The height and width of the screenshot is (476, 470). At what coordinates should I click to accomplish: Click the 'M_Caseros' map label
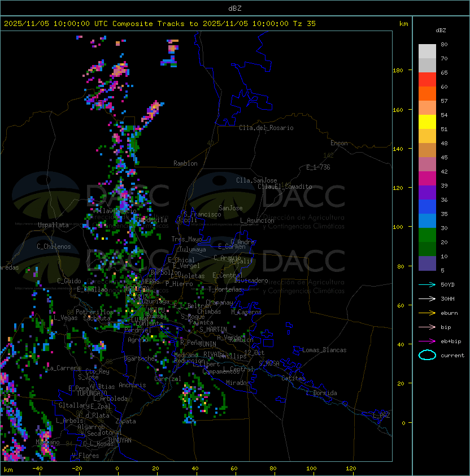pos(246,311)
